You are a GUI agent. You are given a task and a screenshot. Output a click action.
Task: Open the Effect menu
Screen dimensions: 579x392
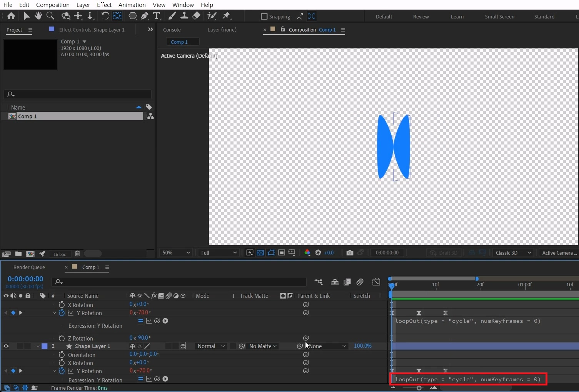pos(104,5)
